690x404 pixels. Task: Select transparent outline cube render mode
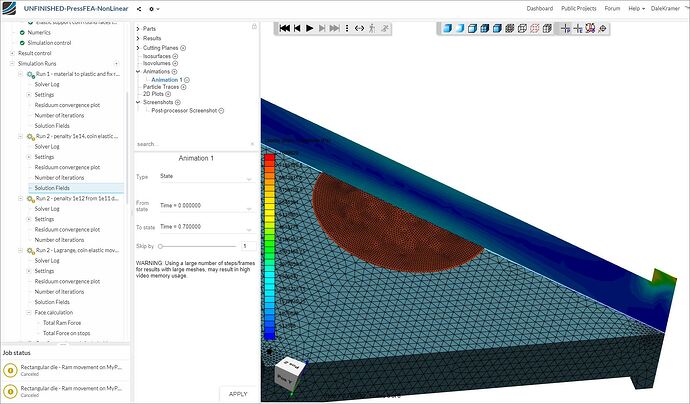[x=522, y=28]
